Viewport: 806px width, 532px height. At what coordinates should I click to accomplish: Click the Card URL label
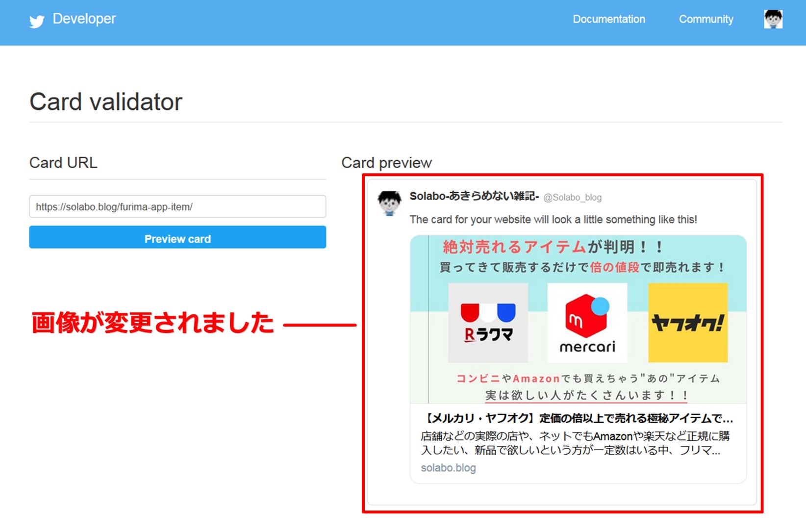pos(63,163)
